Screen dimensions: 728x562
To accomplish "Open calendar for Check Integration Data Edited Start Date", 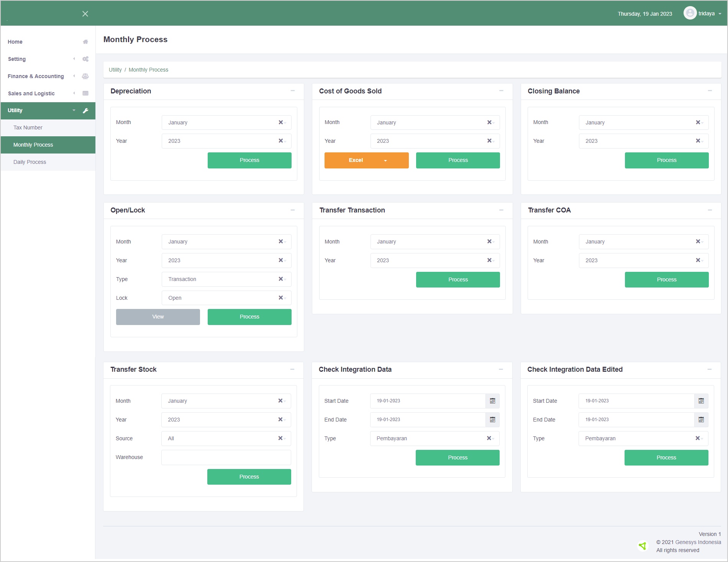I will pyautogui.click(x=701, y=401).
